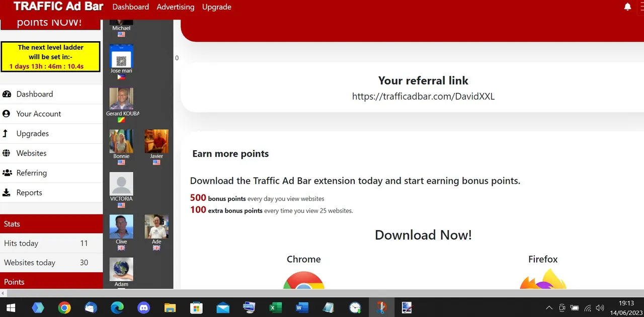Screen dimensions: 644x317
Task: Click the TRAFFIC Ad Bar logo
Action: pyautogui.click(x=58, y=7)
